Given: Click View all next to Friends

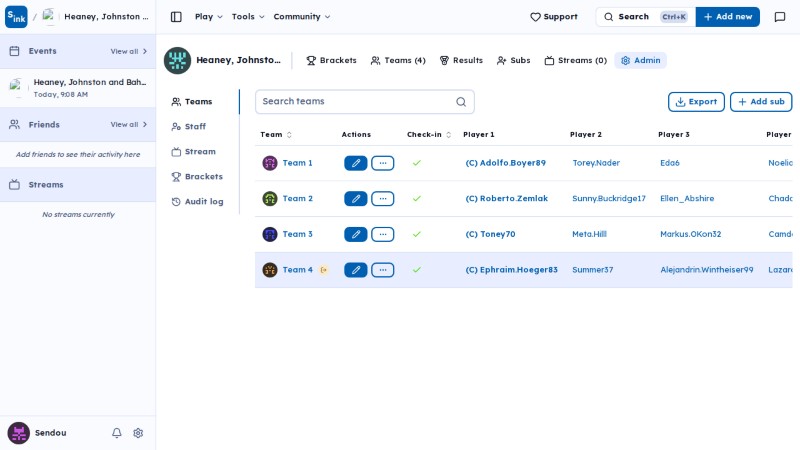Looking at the screenshot, I should tap(129, 124).
